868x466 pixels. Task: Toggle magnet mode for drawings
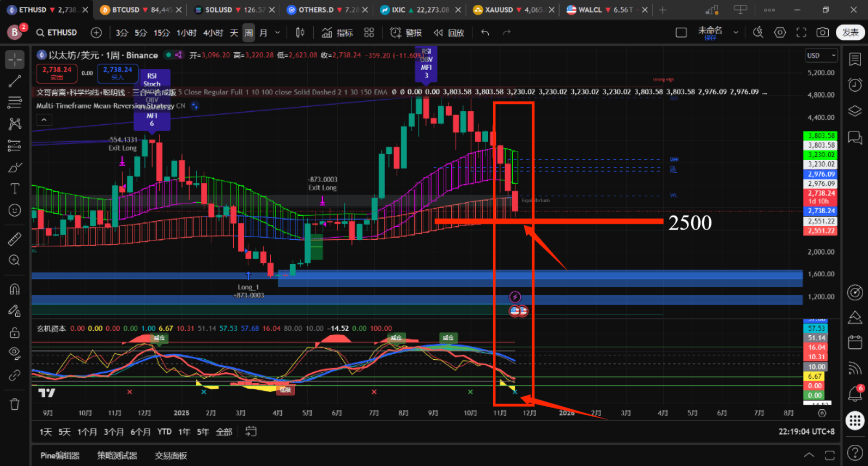click(x=14, y=289)
